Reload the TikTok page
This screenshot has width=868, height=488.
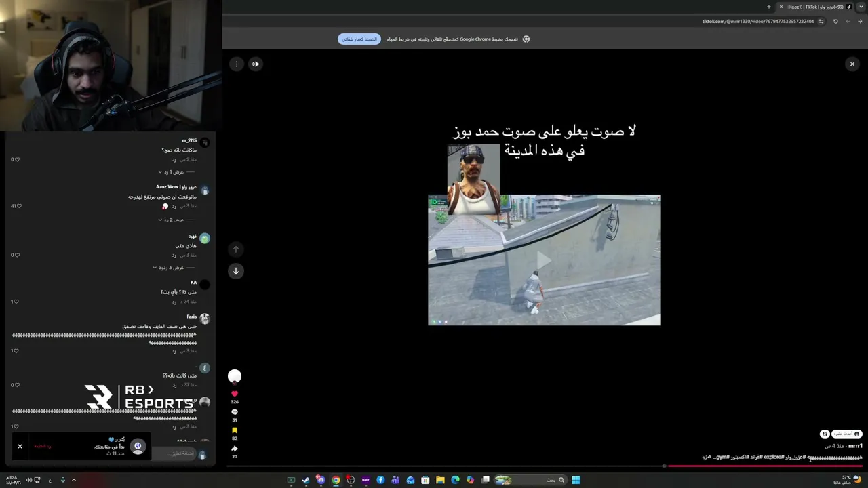click(835, 21)
